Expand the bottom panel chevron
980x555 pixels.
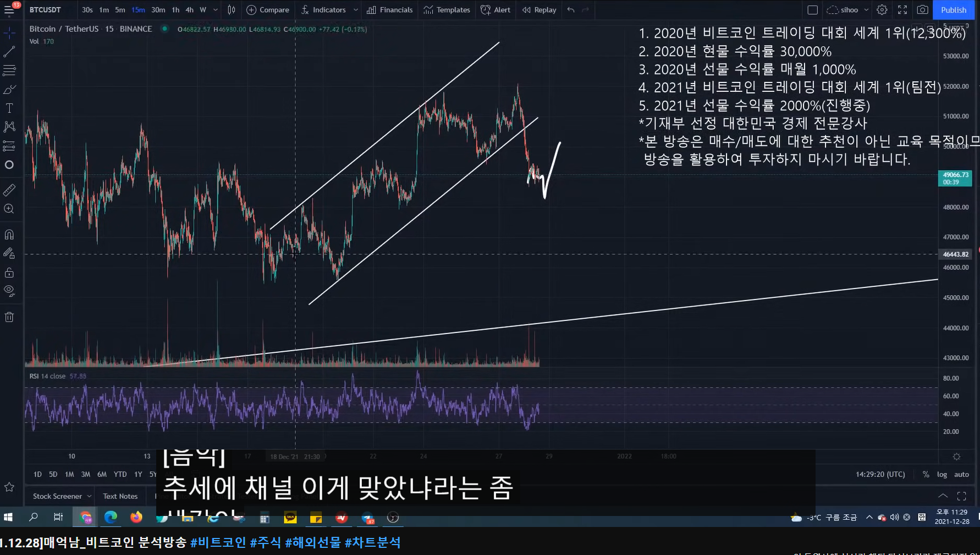pyautogui.click(x=943, y=496)
